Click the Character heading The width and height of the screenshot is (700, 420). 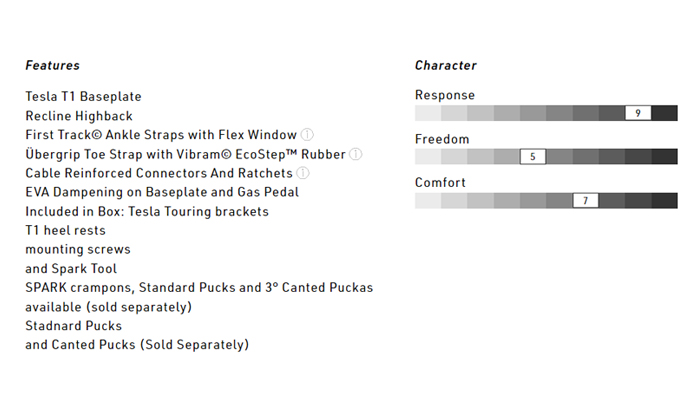click(446, 66)
